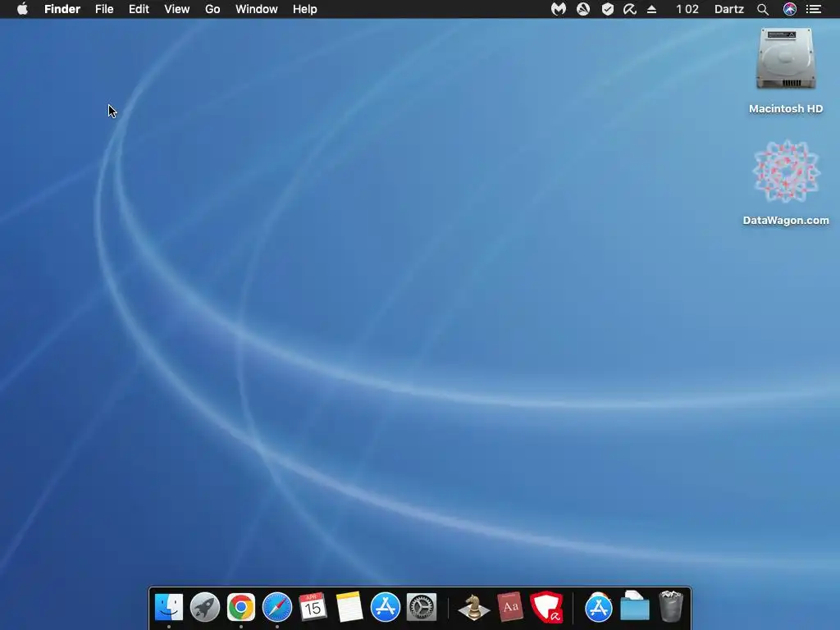The height and width of the screenshot is (630, 840).
Task: Click the clock showing 1 02
Action: tap(687, 9)
